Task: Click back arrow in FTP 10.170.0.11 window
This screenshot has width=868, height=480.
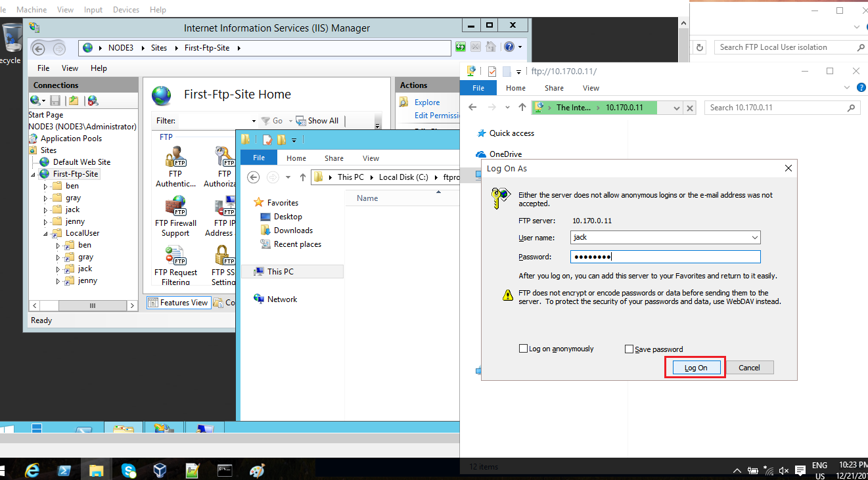Action: pyautogui.click(x=472, y=108)
